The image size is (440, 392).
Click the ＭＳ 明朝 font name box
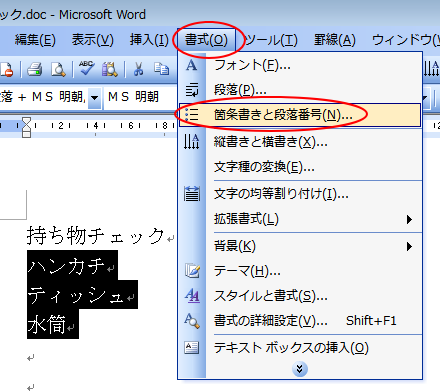click(x=140, y=98)
